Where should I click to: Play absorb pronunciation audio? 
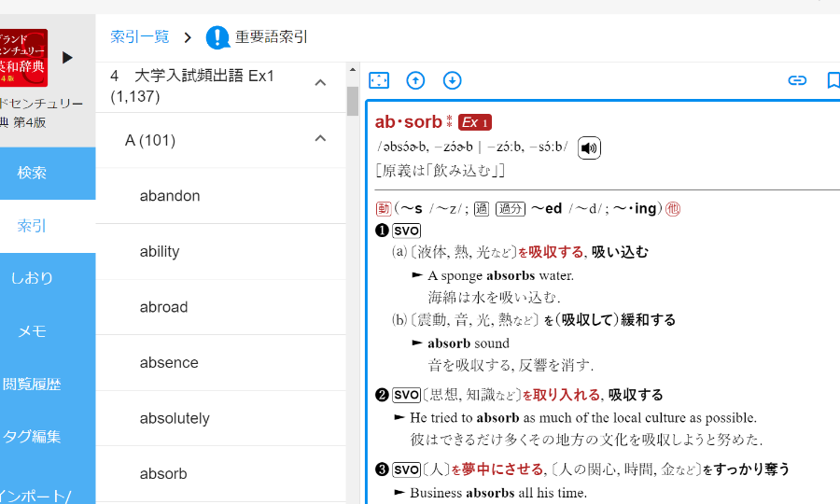tap(589, 147)
